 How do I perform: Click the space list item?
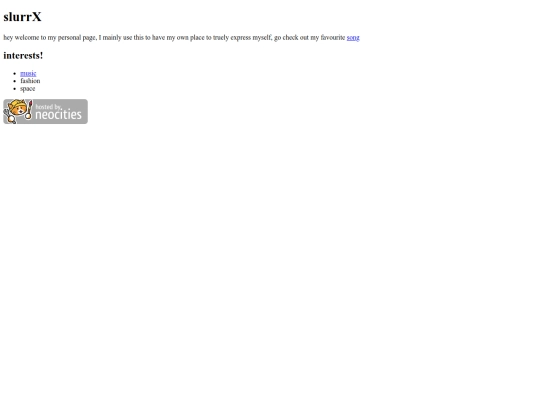28,89
